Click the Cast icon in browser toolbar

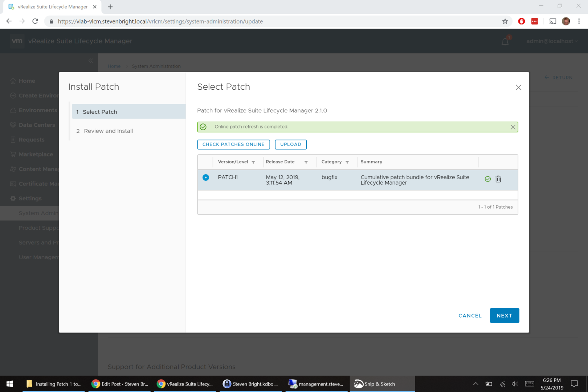pos(552,21)
